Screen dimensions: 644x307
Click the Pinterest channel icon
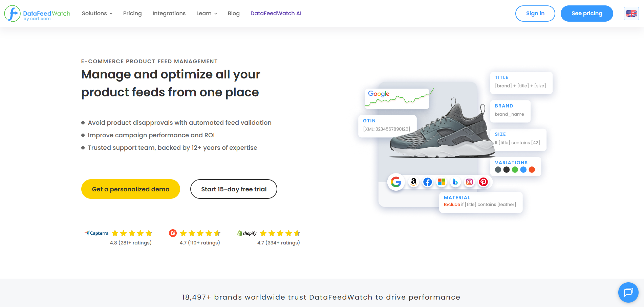(483, 182)
